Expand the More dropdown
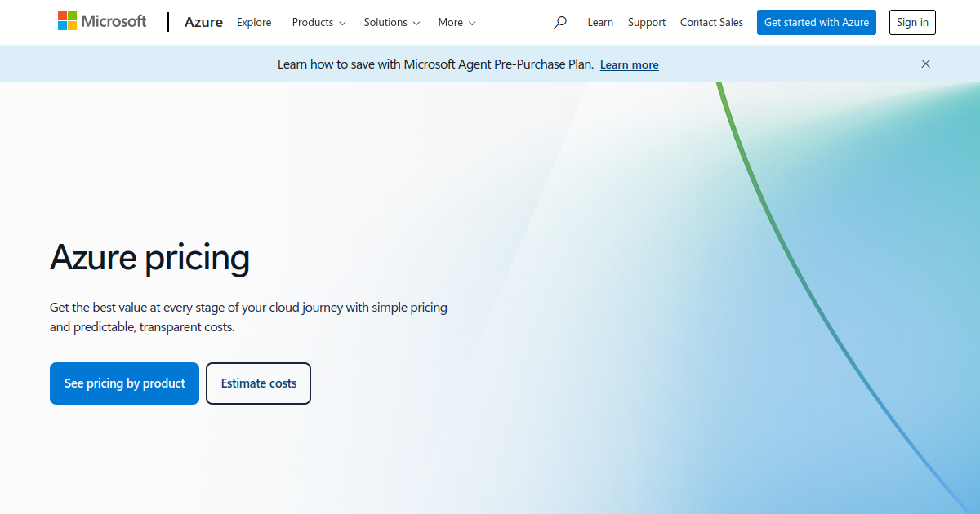Screen dimensions: 980x514 [x=457, y=22]
